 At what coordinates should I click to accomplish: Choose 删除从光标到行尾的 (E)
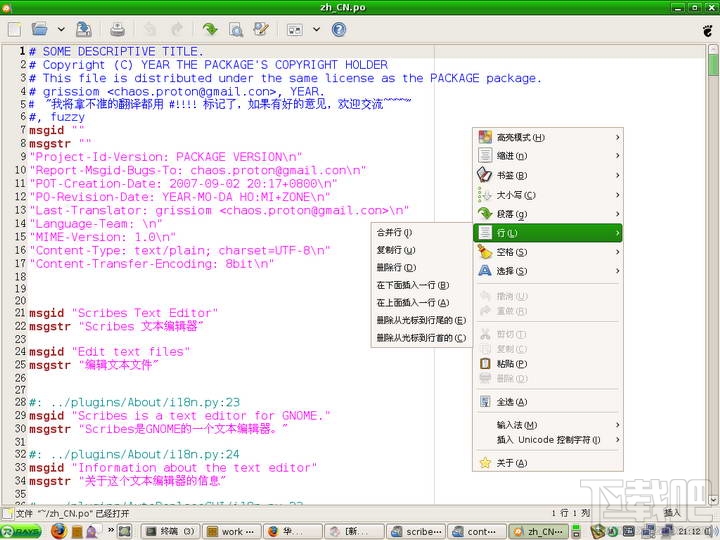(x=422, y=320)
